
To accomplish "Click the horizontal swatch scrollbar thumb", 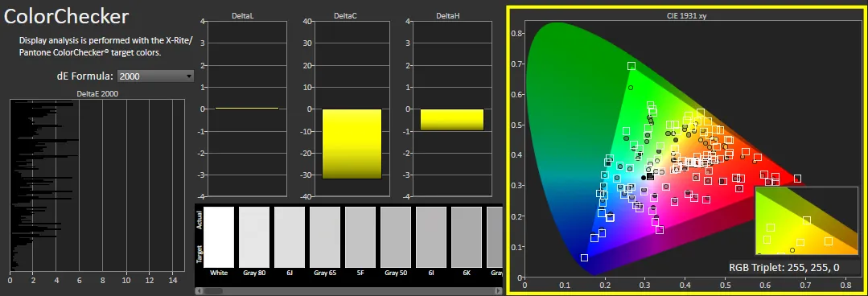I will click(213, 290).
